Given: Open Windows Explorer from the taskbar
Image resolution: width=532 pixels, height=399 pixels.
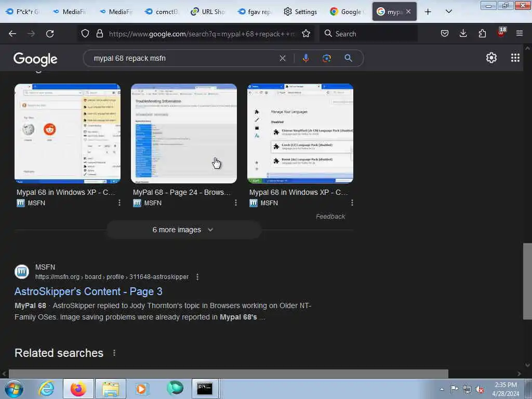Looking at the screenshot, I should pyautogui.click(x=111, y=389).
